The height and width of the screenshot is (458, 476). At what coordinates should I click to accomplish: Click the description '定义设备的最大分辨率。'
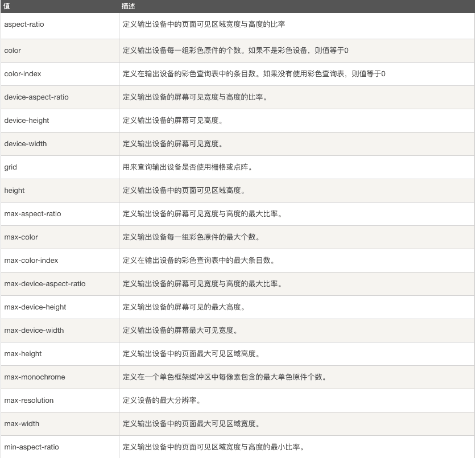162,401
